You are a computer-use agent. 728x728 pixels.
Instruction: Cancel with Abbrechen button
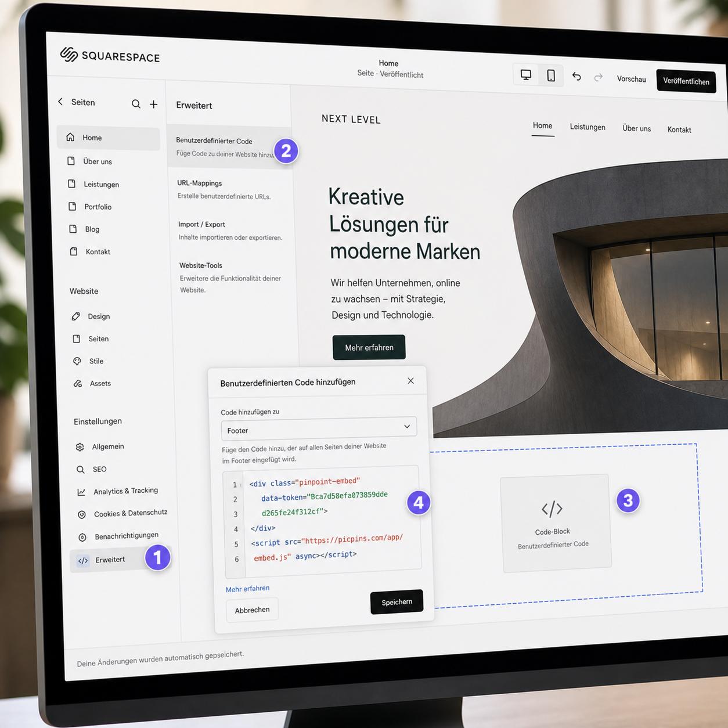[252, 610]
